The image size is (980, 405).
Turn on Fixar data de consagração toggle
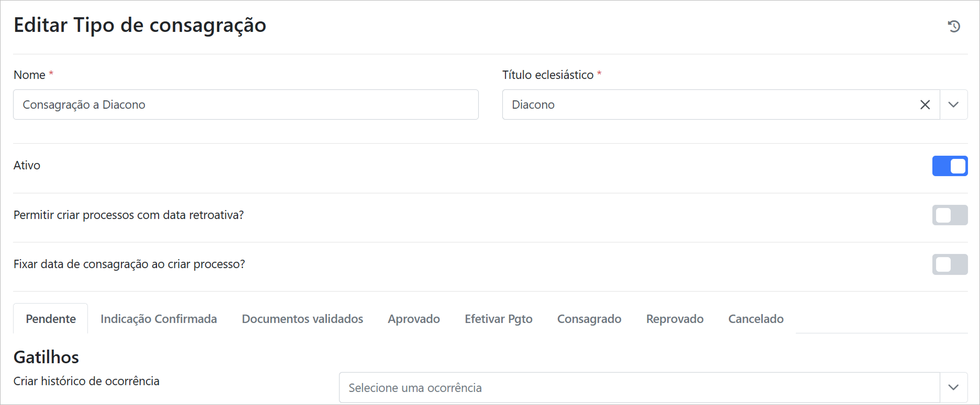[950, 264]
